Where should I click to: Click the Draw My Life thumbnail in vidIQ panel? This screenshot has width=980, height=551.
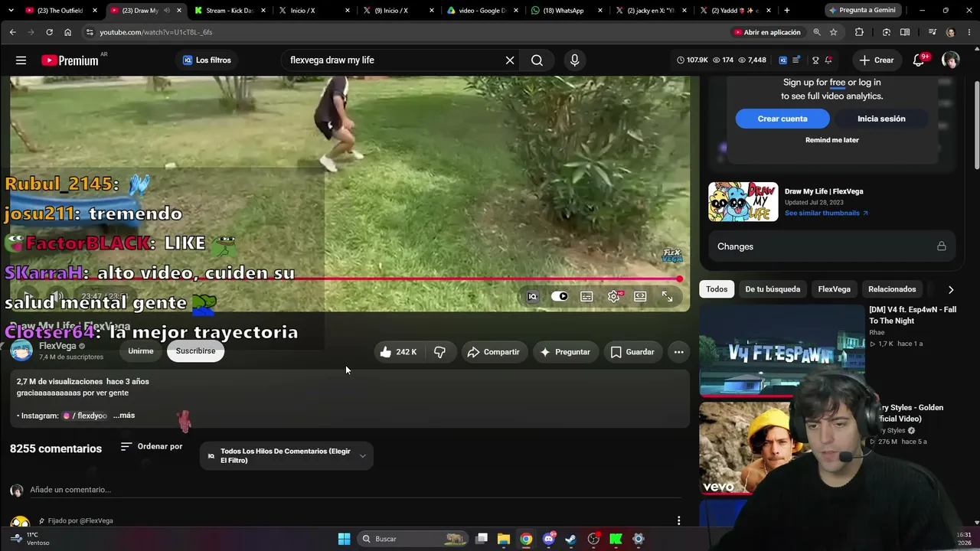pyautogui.click(x=743, y=202)
